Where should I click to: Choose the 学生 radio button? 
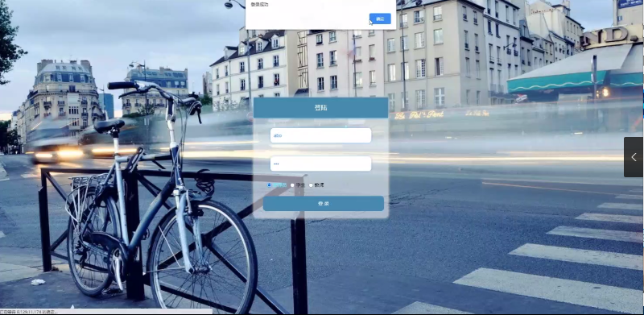(x=292, y=185)
